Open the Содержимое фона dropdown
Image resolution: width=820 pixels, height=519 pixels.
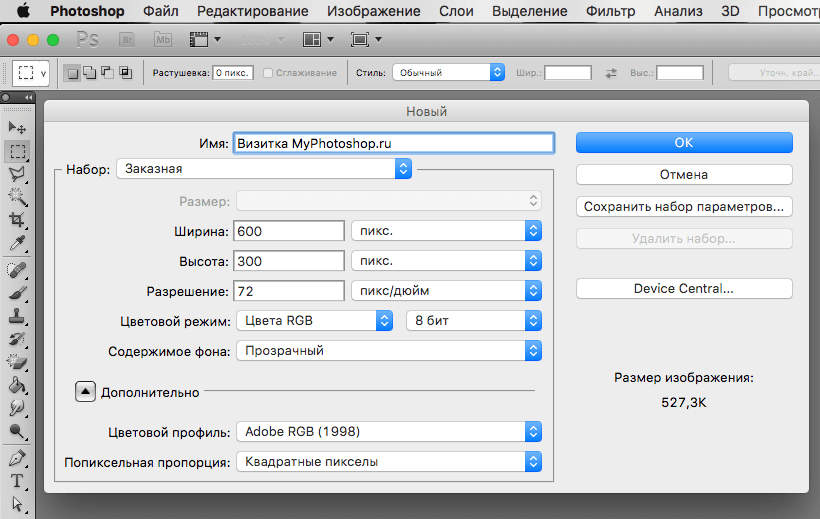coord(388,351)
